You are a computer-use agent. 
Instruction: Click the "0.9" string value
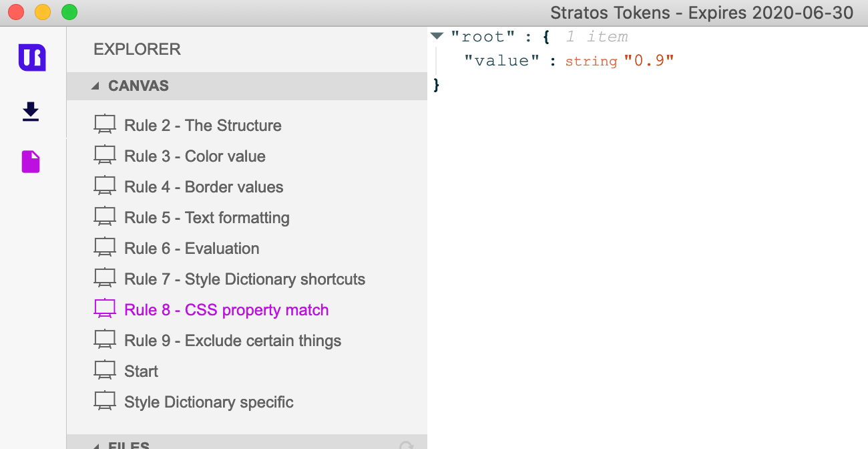(x=649, y=61)
